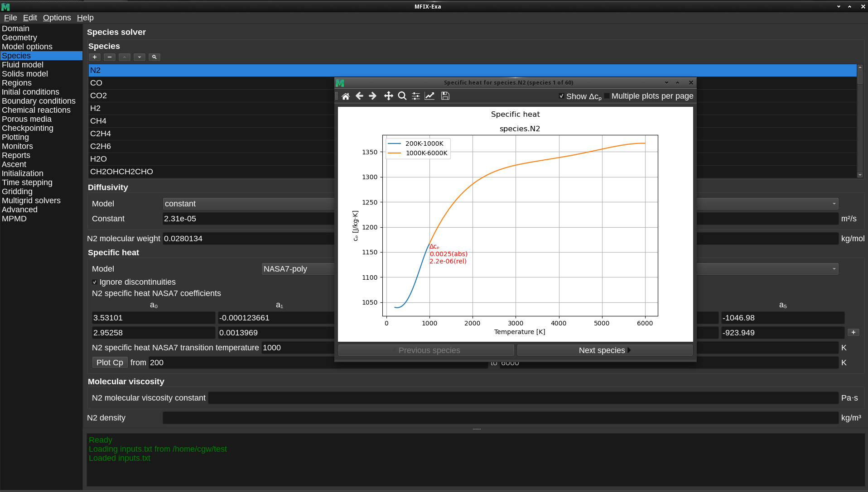This screenshot has height=492, width=868.
Task: Remove selected species with minus button
Action: tap(110, 57)
